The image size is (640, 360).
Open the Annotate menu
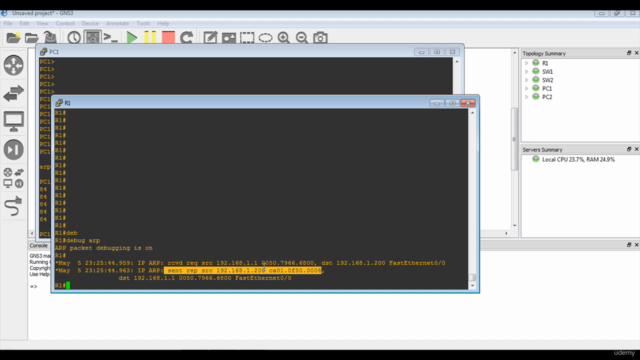point(118,23)
